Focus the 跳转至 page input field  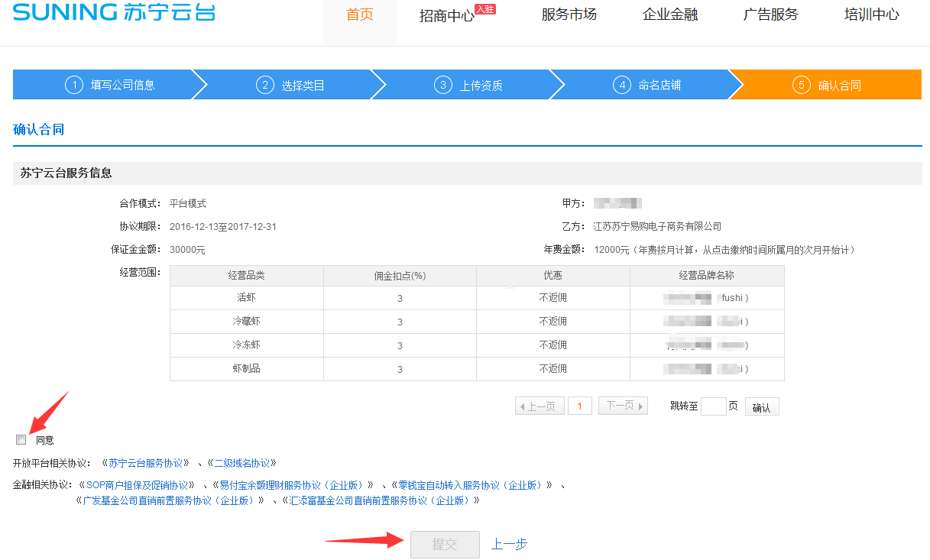pyautogui.click(x=713, y=406)
